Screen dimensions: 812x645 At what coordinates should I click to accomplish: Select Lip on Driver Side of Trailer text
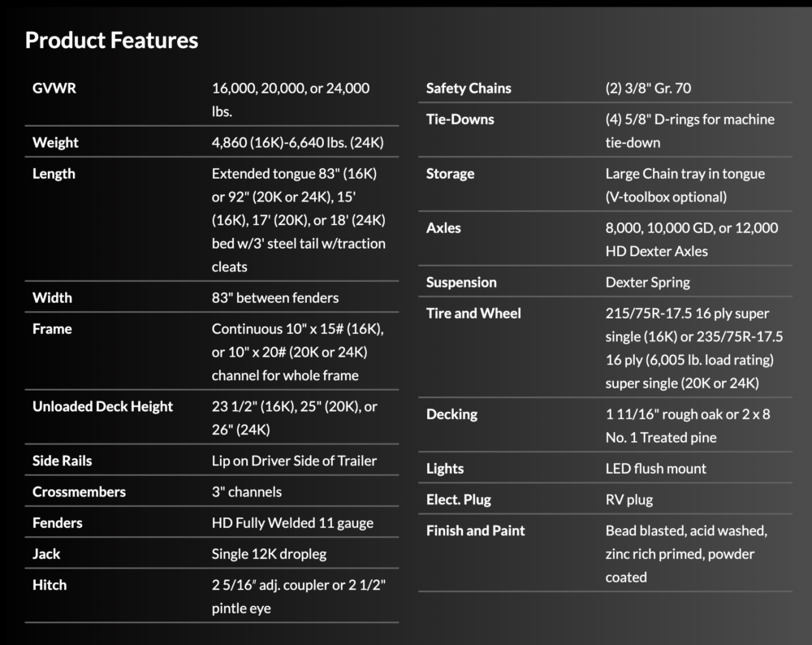pos(294,461)
